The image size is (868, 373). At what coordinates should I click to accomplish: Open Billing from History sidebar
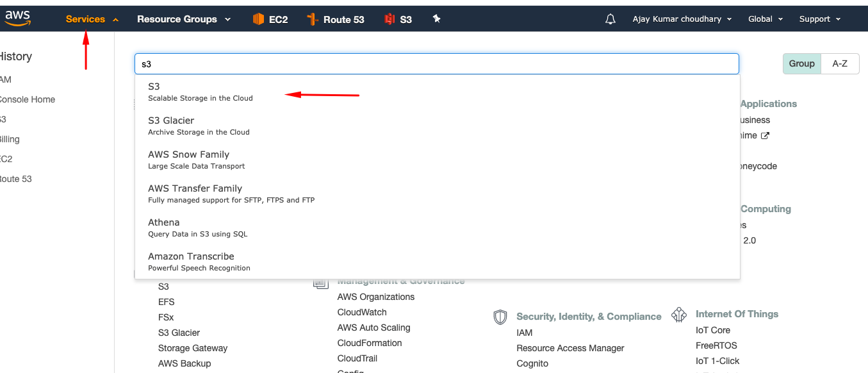point(9,139)
